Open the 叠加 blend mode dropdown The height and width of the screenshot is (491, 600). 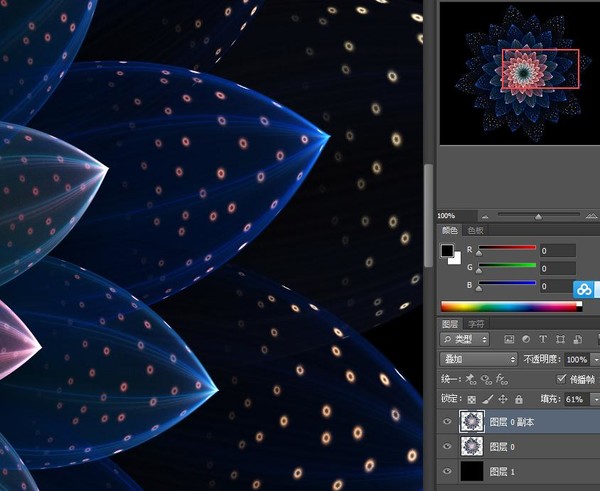[478, 359]
